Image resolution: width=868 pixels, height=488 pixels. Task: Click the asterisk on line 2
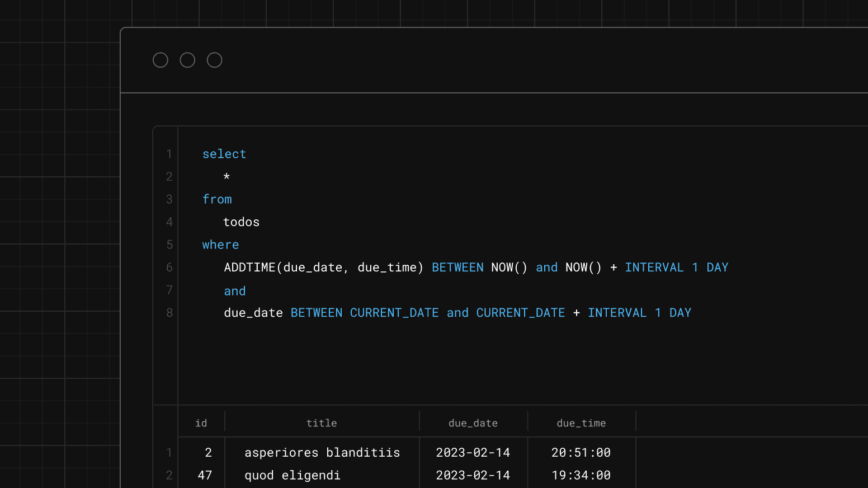(227, 177)
